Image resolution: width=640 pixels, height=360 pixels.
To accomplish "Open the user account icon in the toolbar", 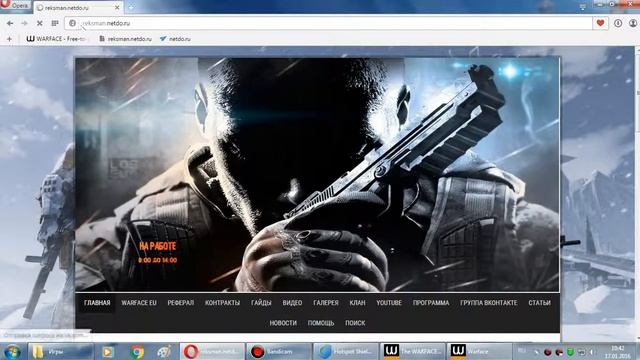I will [x=633, y=23].
